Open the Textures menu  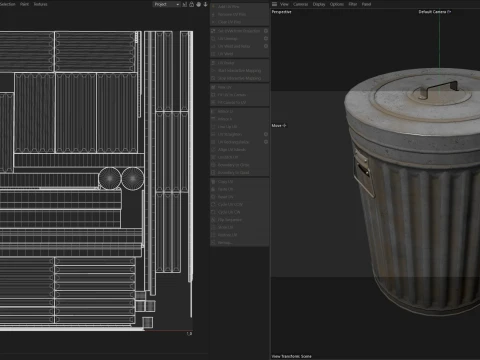coord(40,4)
